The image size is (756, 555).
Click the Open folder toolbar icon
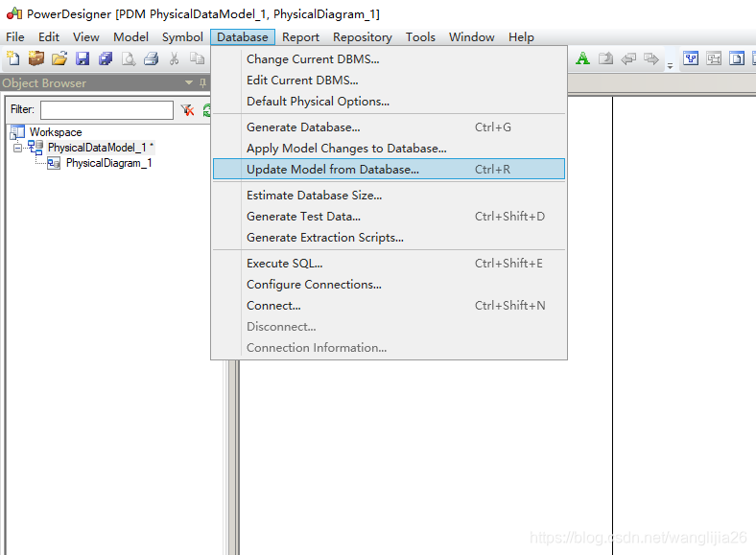(x=59, y=58)
